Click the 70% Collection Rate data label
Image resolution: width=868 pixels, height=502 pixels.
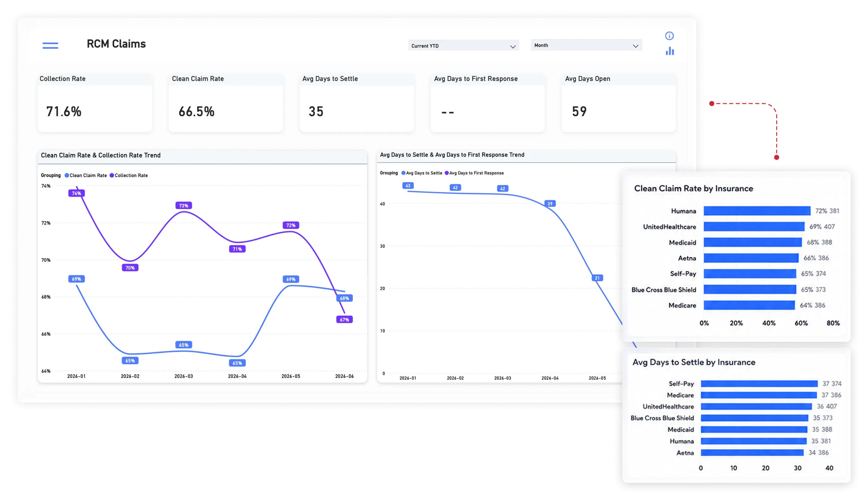(x=130, y=268)
